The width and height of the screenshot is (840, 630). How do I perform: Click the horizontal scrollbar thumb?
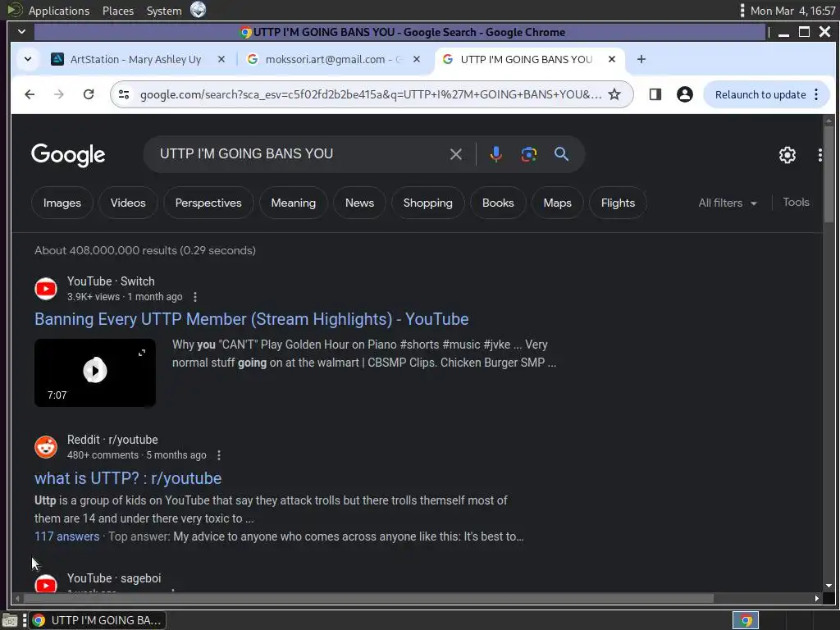tap(369, 598)
